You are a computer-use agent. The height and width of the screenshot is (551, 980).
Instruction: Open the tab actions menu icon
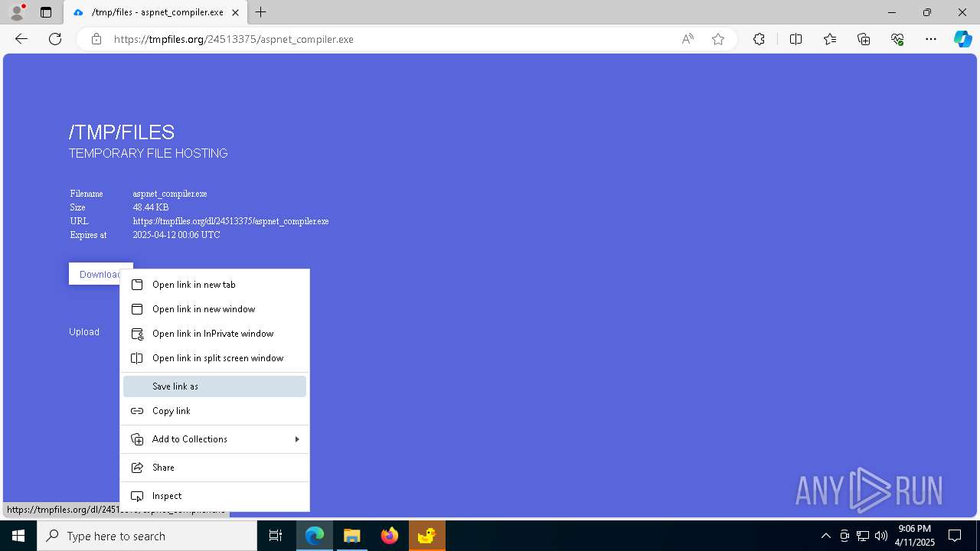[46, 12]
